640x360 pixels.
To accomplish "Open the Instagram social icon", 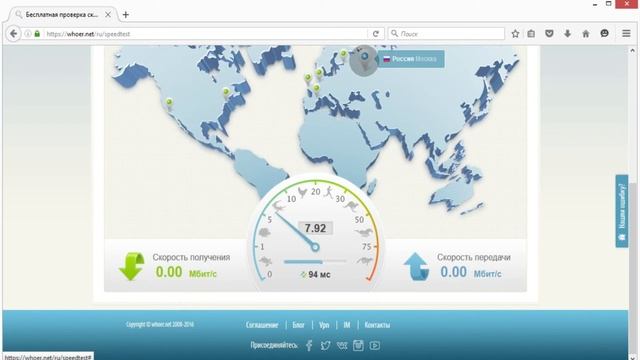I will pos(358,346).
